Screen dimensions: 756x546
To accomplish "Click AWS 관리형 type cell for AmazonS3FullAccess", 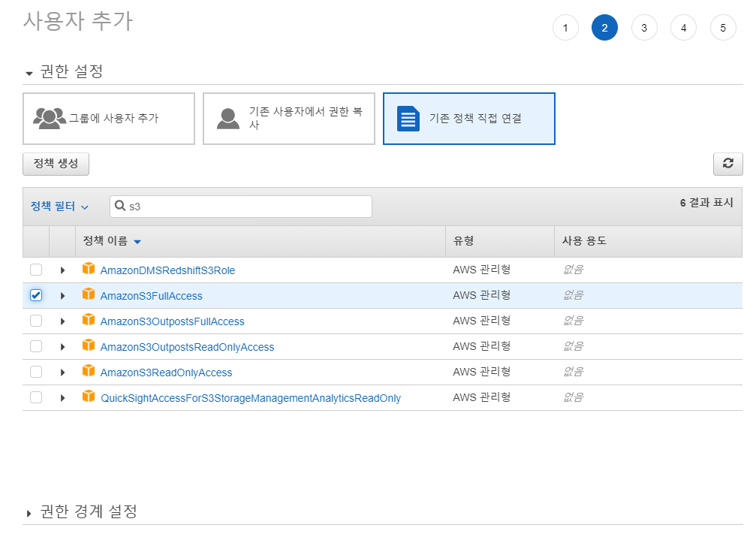I will coord(482,295).
